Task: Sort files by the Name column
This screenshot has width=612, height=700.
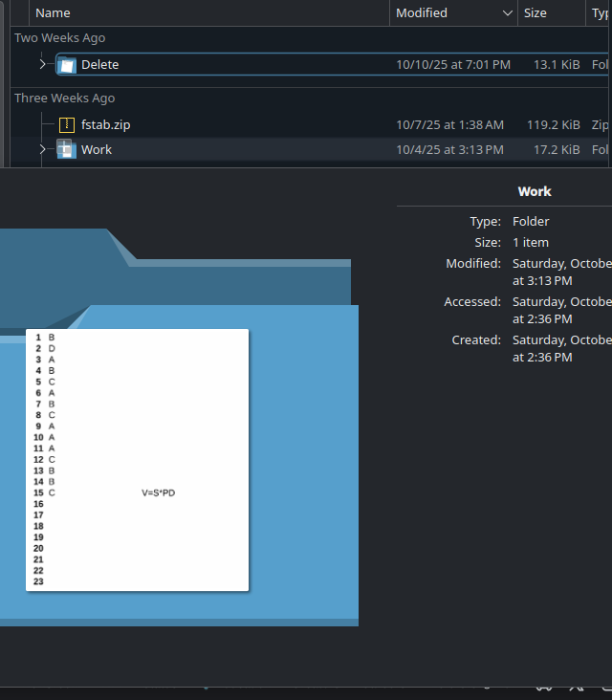Action: tap(208, 13)
